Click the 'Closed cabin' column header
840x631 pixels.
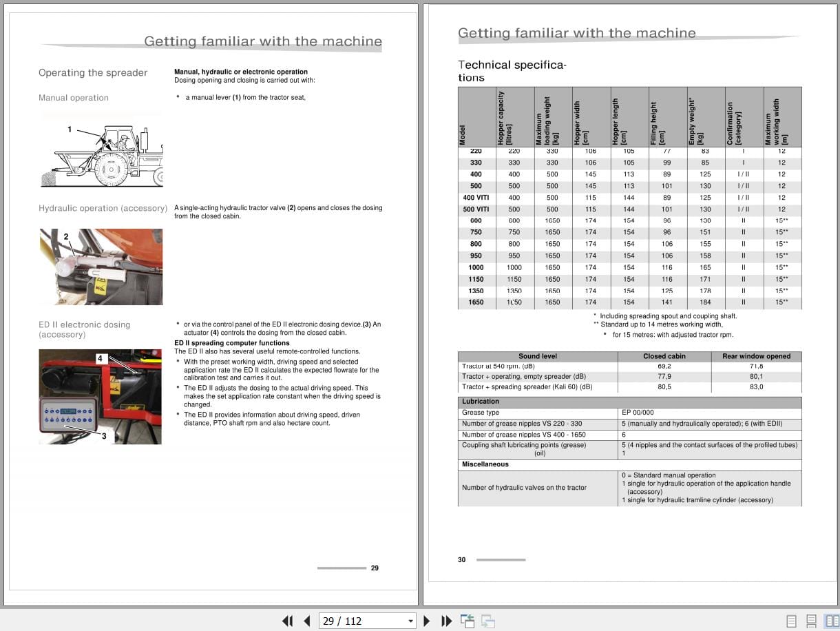664,356
